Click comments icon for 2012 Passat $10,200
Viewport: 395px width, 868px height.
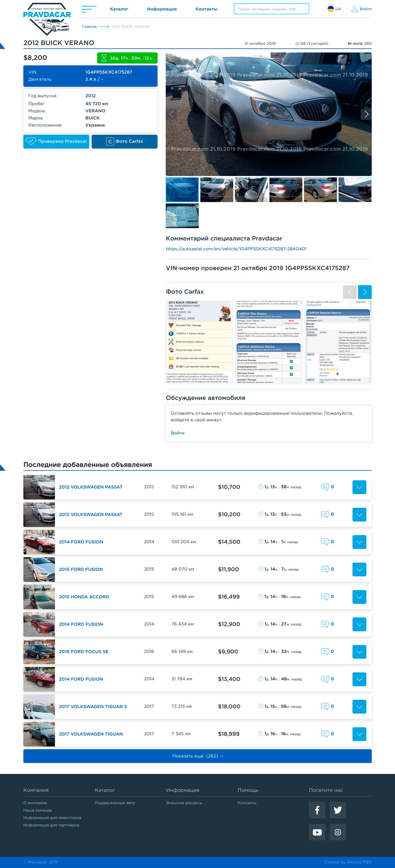[325, 514]
